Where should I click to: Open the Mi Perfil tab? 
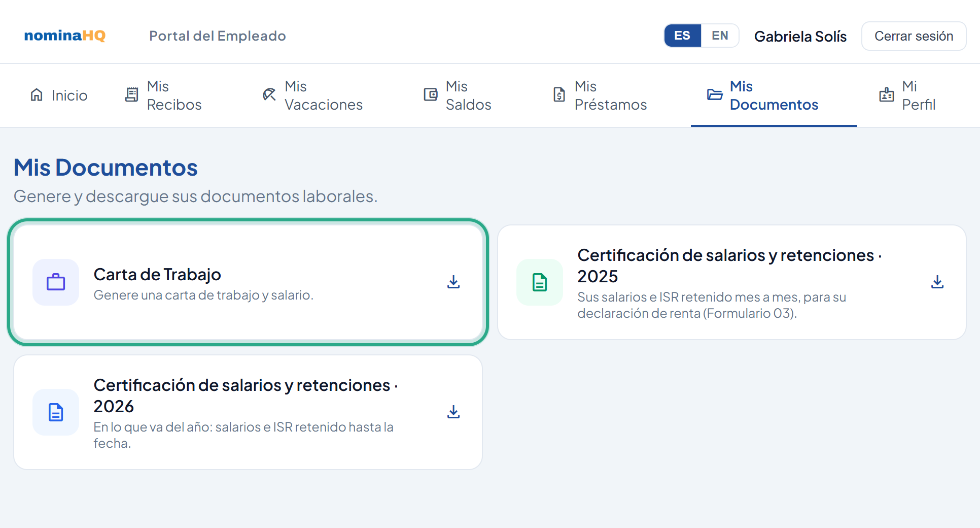click(x=908, y=95)
